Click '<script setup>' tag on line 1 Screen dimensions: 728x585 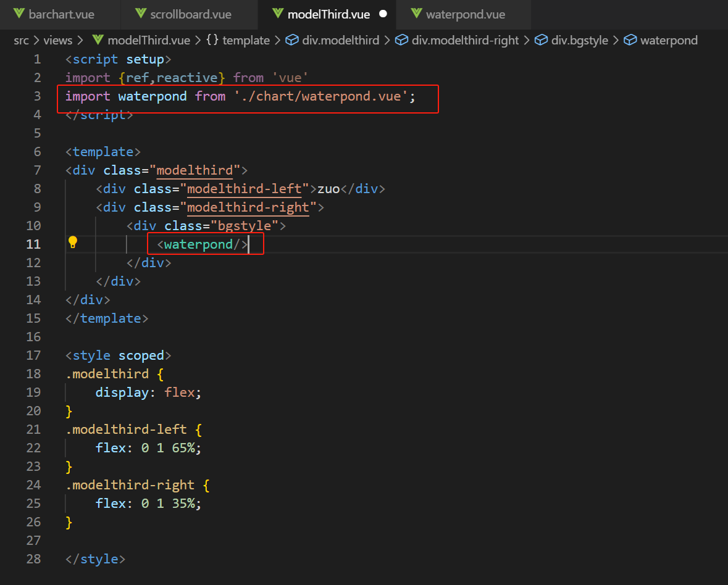point(119,59)
